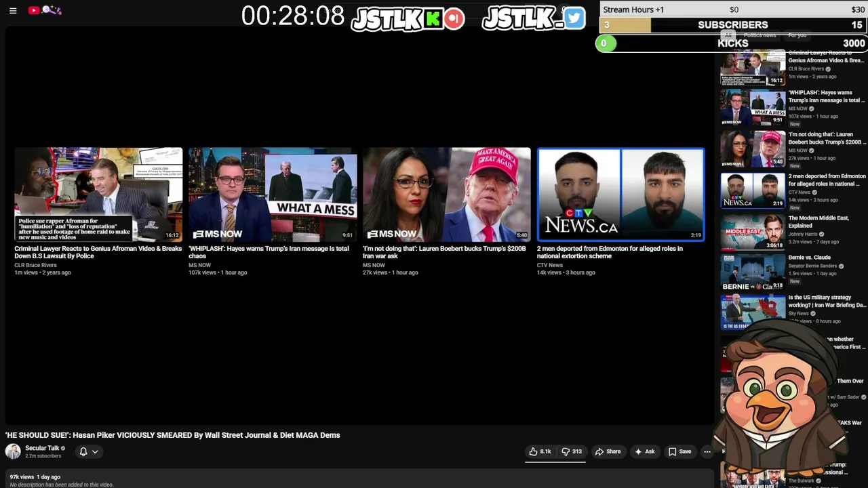Click the Secular Talk channel avatar
Viewport: 868px width, 488px height.
click(13, 451)
